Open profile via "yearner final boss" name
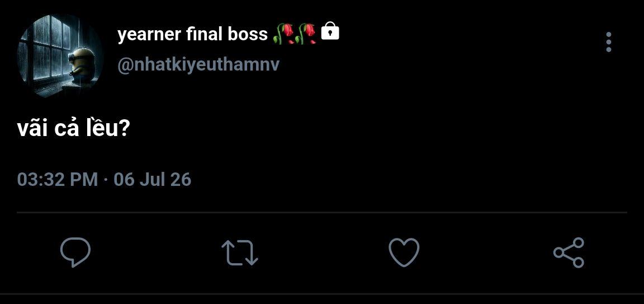 [193, 34]
